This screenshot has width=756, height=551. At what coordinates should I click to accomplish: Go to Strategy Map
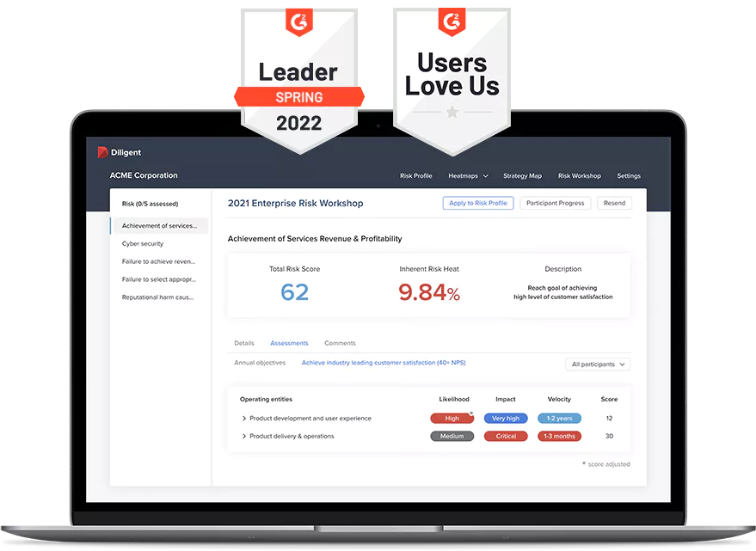click(x=522, y=176)
